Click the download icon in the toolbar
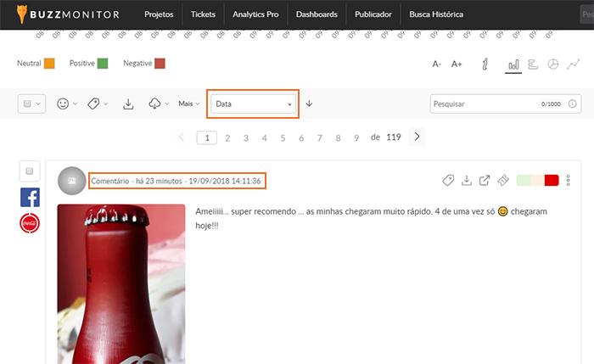The image size is (594, 364). coord(129,104)
